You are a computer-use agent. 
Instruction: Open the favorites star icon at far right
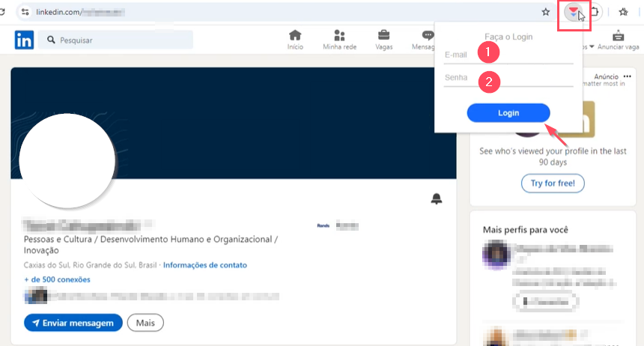(x=624, y=12)
